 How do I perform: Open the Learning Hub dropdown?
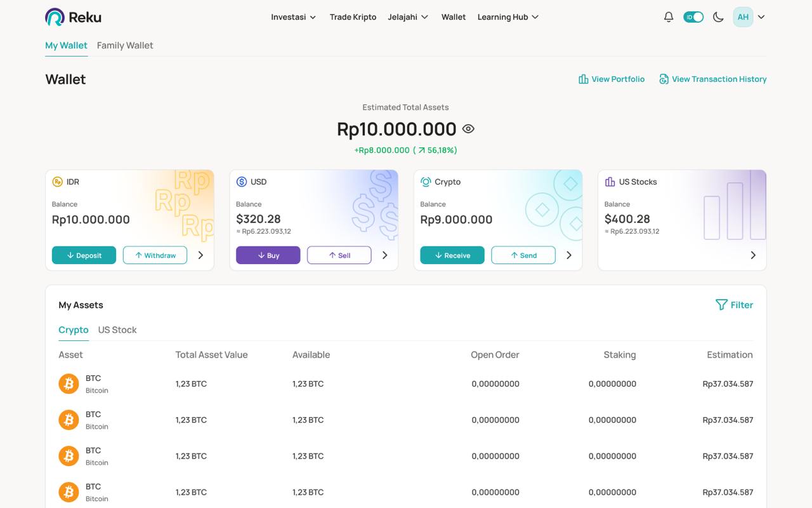tap(507, 17)
